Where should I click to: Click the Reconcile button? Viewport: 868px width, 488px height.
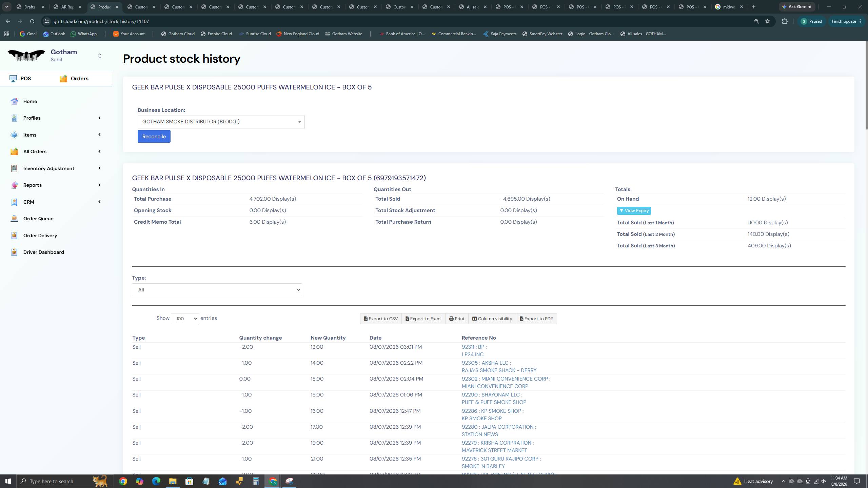(154, 137)
